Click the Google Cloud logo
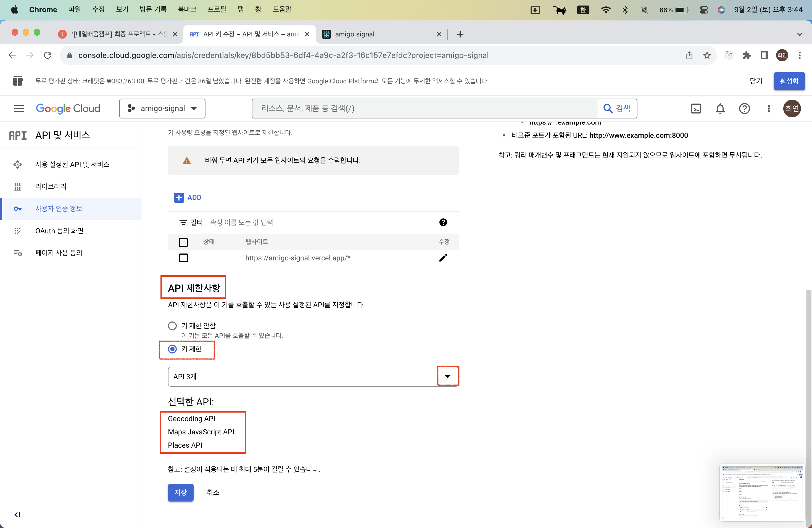Viewport: 812px width, 528px height. [68, 109]
